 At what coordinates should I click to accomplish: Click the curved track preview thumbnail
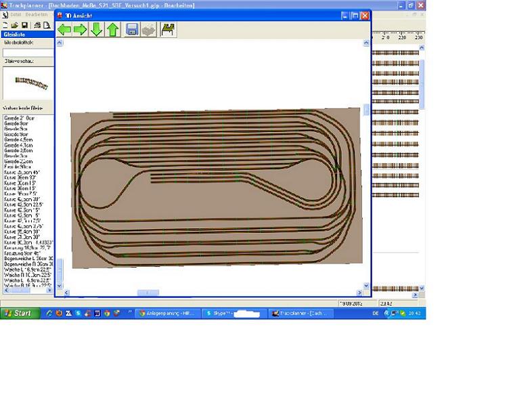(x=27, y=84)
